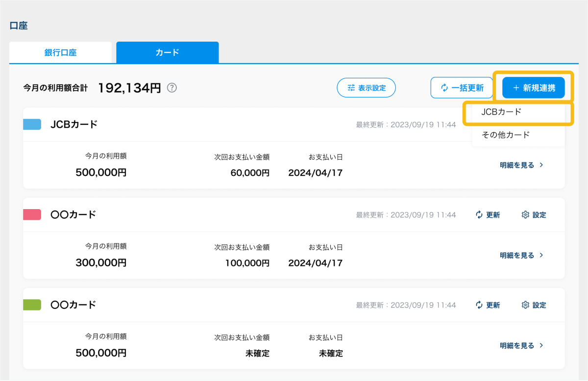The width and height of the screenshot is (588, 381).
Task: Click the gear icon for pink カード
Action: click(x=525, y=214)
